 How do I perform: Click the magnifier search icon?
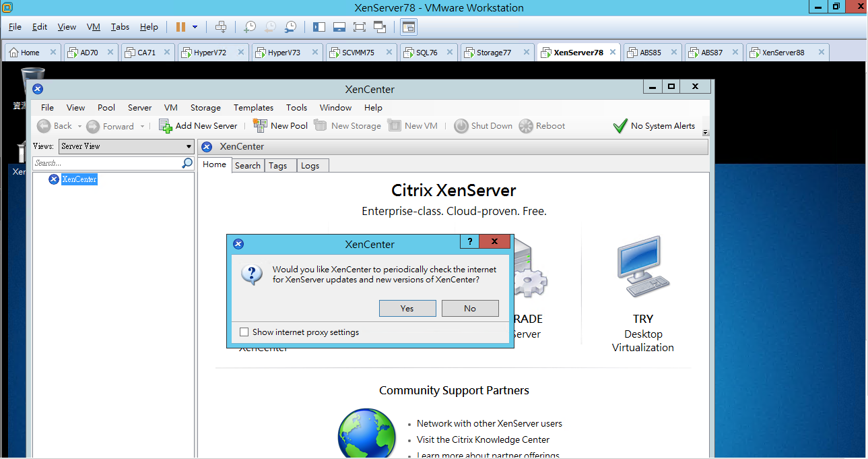[x=188, y=163]
